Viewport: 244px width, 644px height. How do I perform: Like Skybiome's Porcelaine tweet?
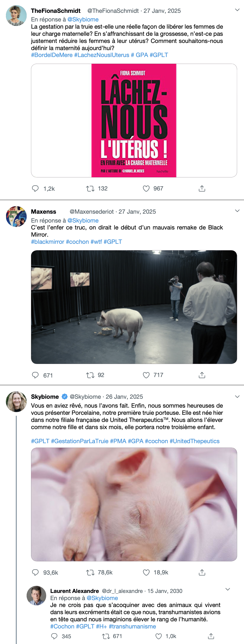pyautogui.click(x=146, y=572)
